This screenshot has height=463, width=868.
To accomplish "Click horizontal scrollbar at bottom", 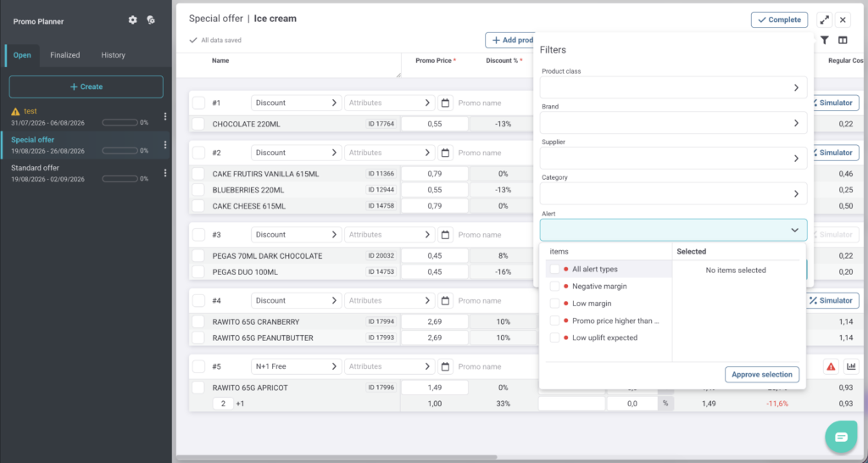I will pyautogui.click(x=337, y=457).
